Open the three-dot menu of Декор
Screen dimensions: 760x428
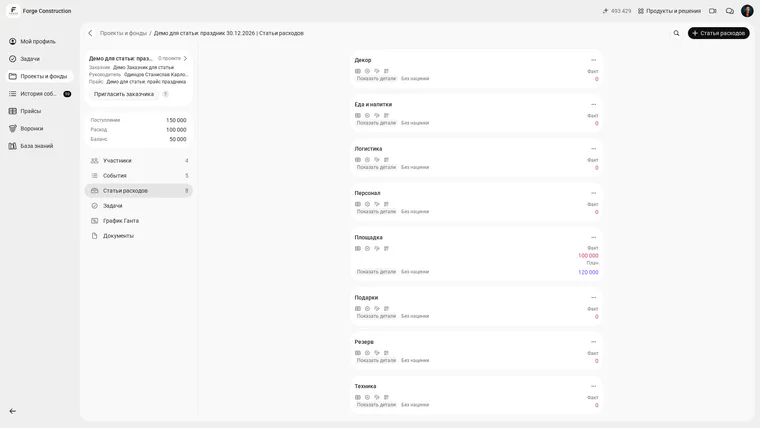coord(593,60)
